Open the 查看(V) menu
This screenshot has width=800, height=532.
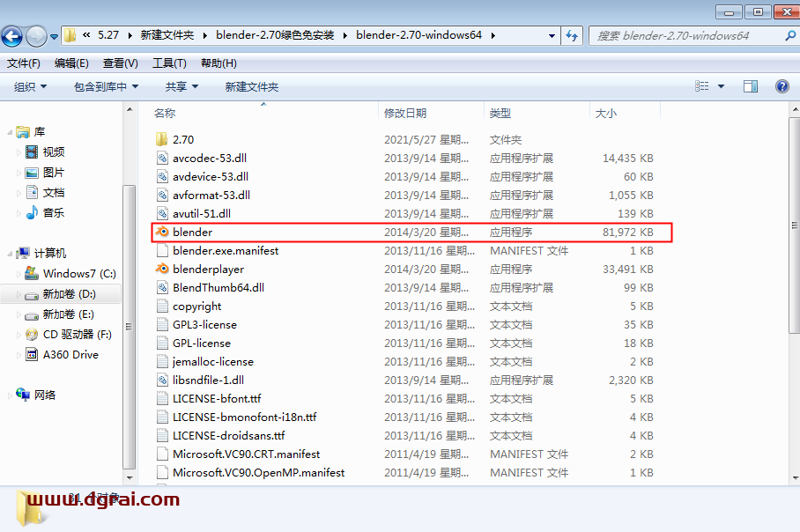121,63
